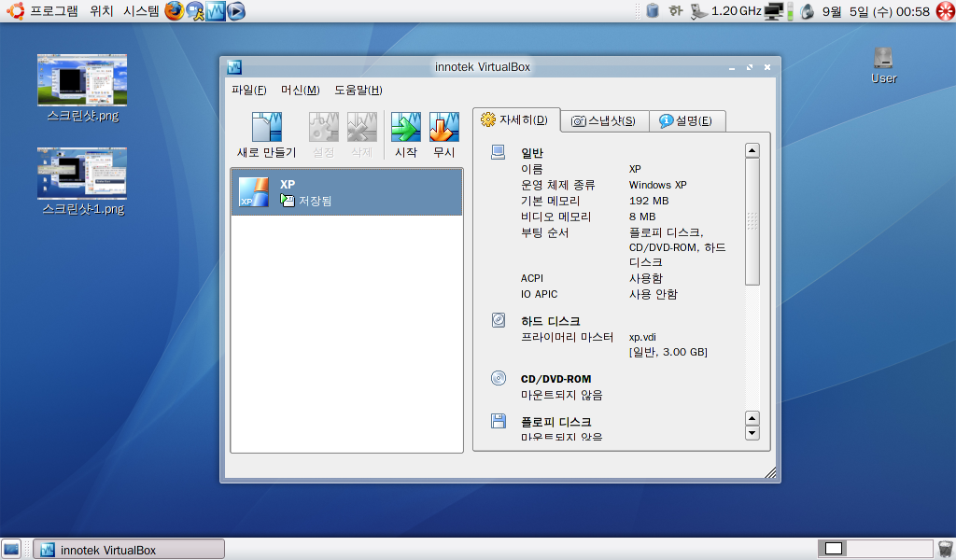Switch to the 자세히(D) tab

[515, 120]
